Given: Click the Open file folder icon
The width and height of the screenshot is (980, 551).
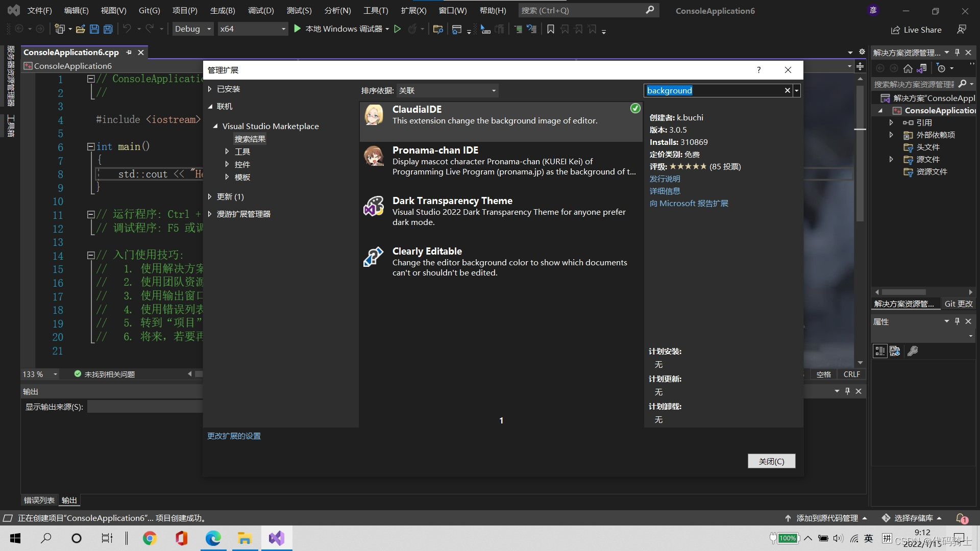Looking at the screenshot, I should point(80,29).
